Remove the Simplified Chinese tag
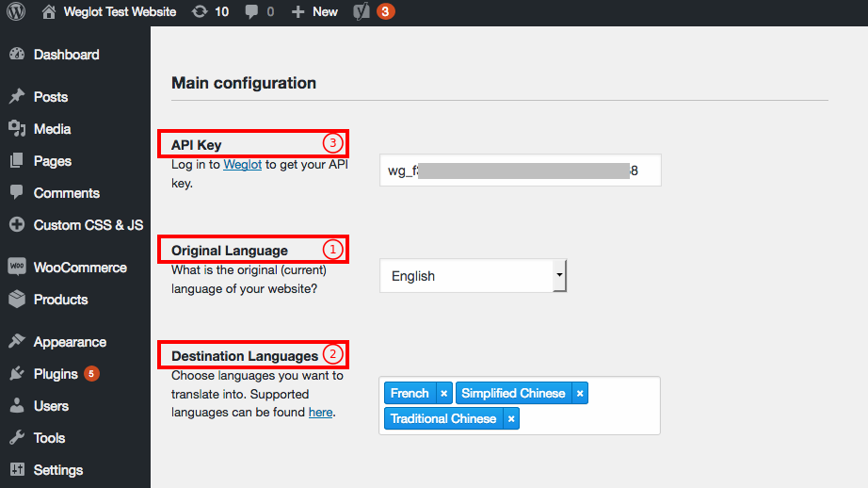Screen dimensions: 868x488 click(580, 393)
